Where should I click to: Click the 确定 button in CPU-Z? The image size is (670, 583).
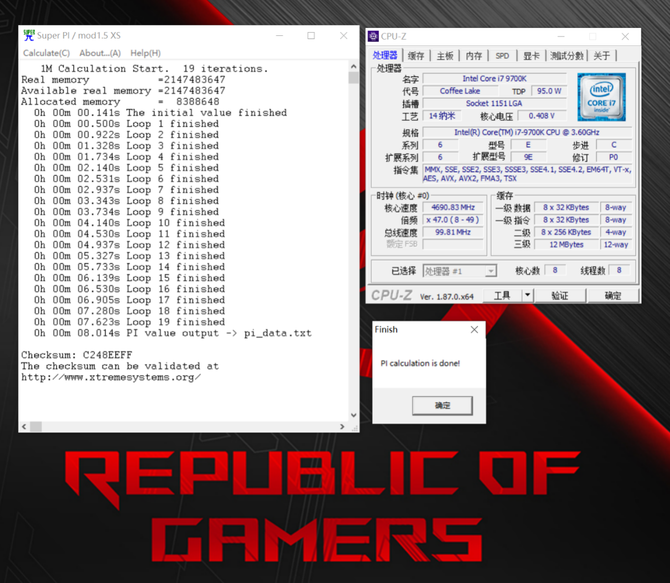[x=613, y=296]
